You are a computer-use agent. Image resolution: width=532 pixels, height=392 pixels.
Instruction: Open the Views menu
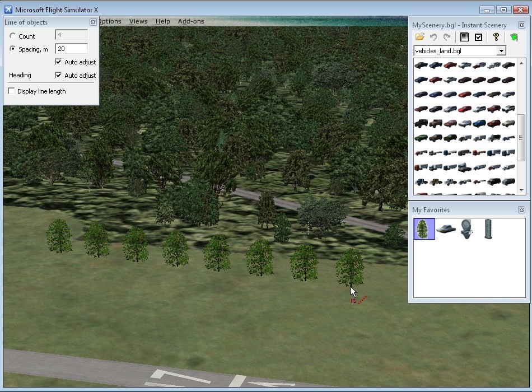click(x=138, y=21)
